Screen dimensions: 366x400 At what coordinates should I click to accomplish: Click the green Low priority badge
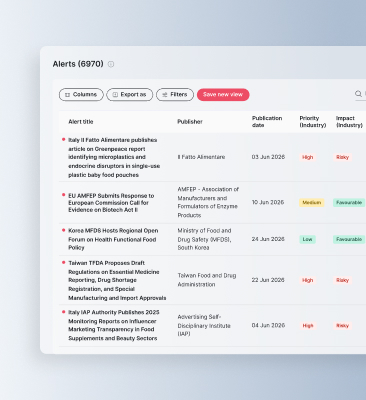[307, 239]
